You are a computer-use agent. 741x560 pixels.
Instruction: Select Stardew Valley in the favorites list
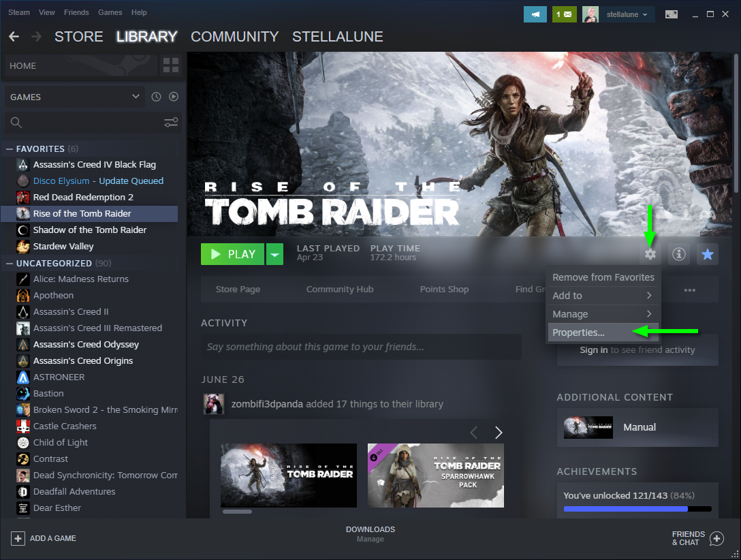63,246
